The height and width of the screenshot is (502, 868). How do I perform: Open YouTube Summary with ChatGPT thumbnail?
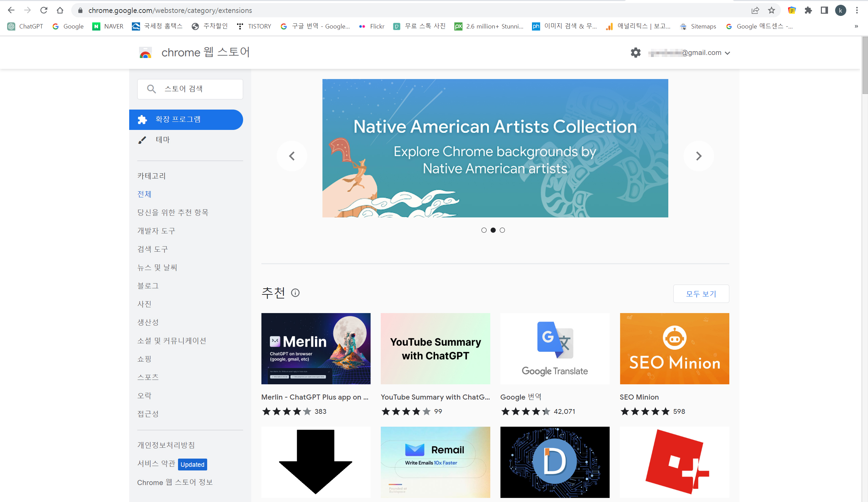point(435,349)
